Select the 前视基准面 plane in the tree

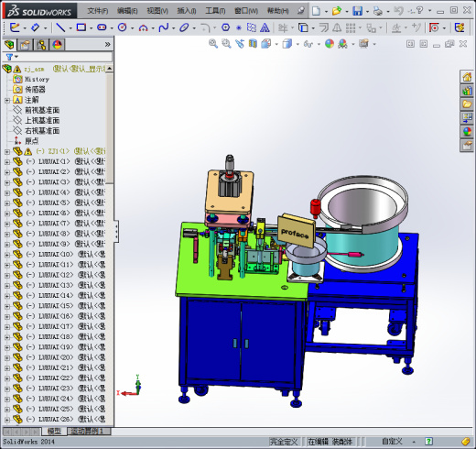[x=42, y=110]
